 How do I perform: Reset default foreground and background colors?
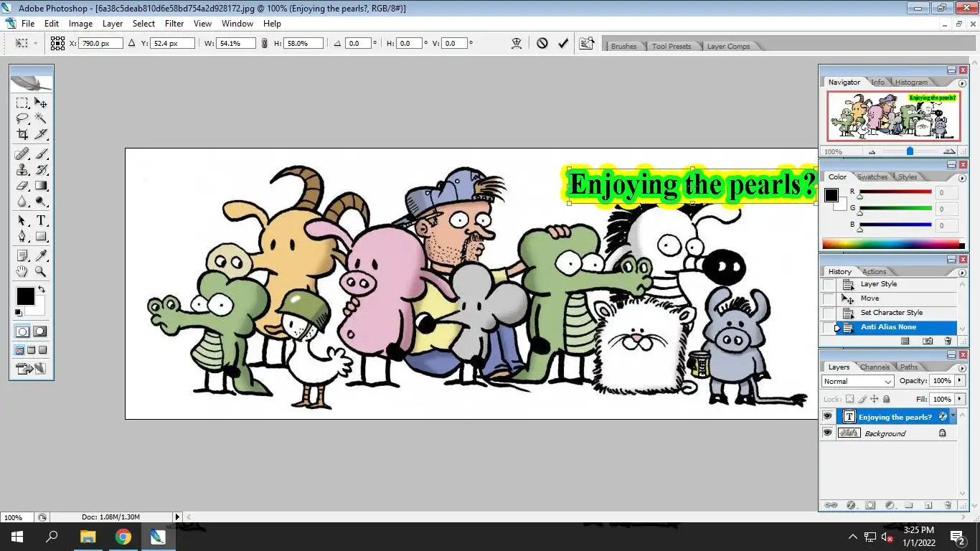pyautogui.click(x=19, y=313)
